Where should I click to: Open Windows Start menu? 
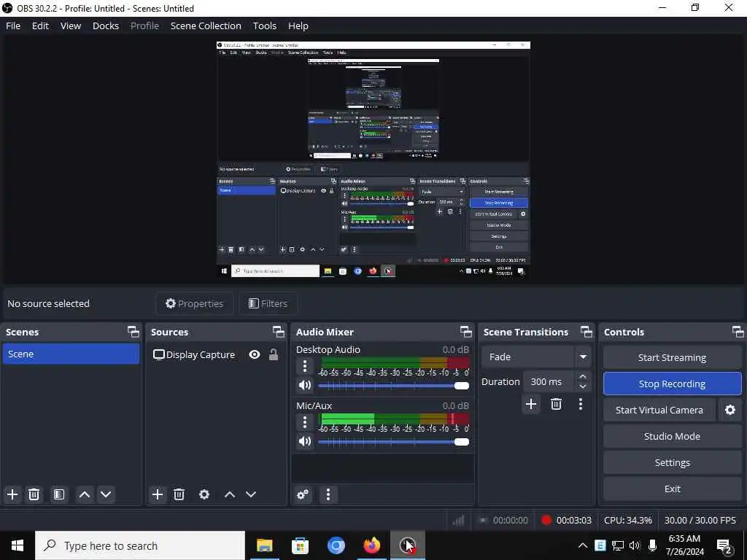tap(18, 545)
